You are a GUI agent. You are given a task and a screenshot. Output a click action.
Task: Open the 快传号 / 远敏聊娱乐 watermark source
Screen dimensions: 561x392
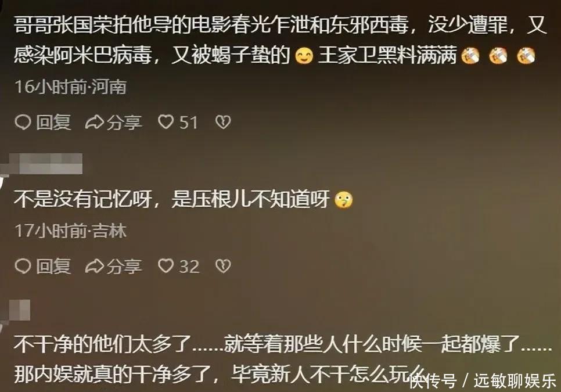click(483, 382)
